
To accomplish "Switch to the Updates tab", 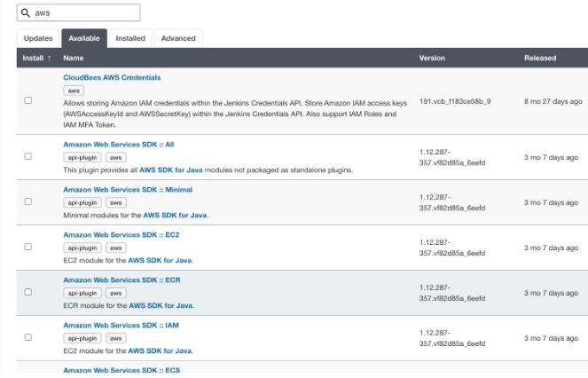I will point(38,38).
